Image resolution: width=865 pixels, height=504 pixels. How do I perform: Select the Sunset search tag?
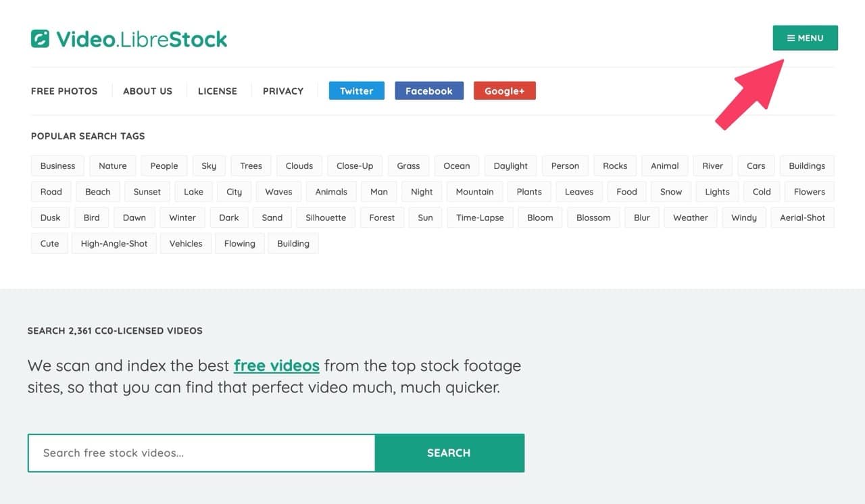(147, 192)
